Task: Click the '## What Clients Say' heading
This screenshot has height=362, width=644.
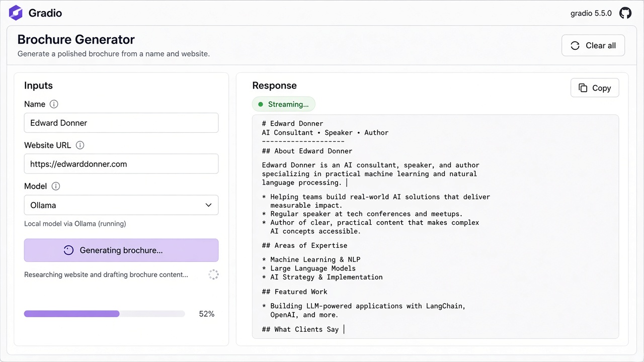Action: pyautogui.click(x=301, y=329)
